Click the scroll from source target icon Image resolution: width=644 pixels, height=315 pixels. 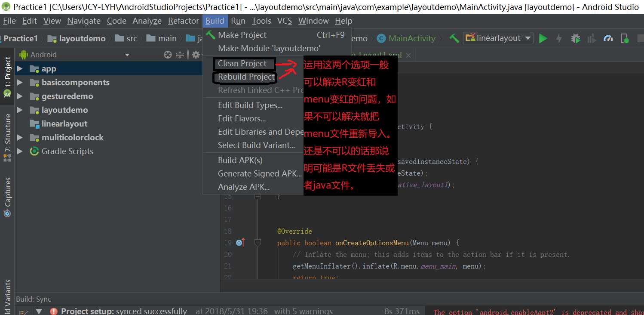(x=168, y=55)
